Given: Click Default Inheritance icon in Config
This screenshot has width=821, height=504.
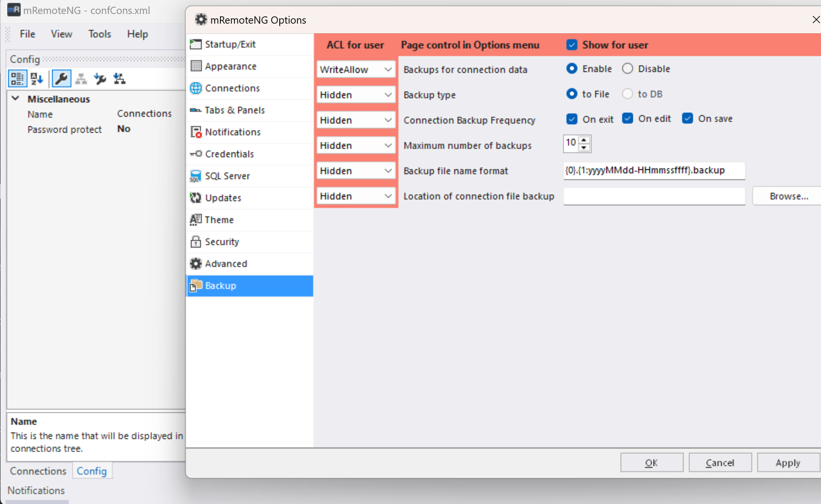Looking at the screenshot, I should (119, 79).
